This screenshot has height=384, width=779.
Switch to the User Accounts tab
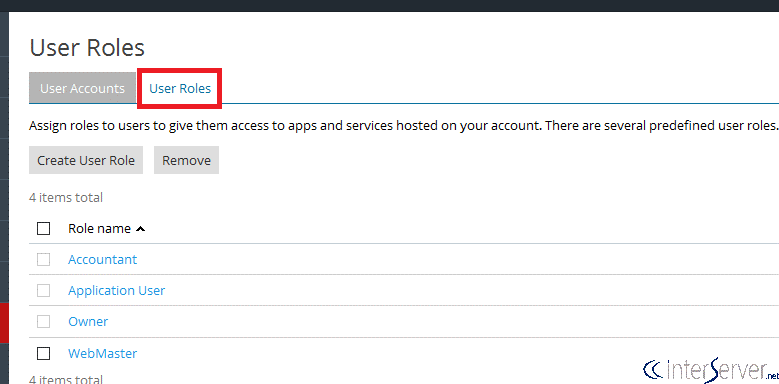coord(82,88)
